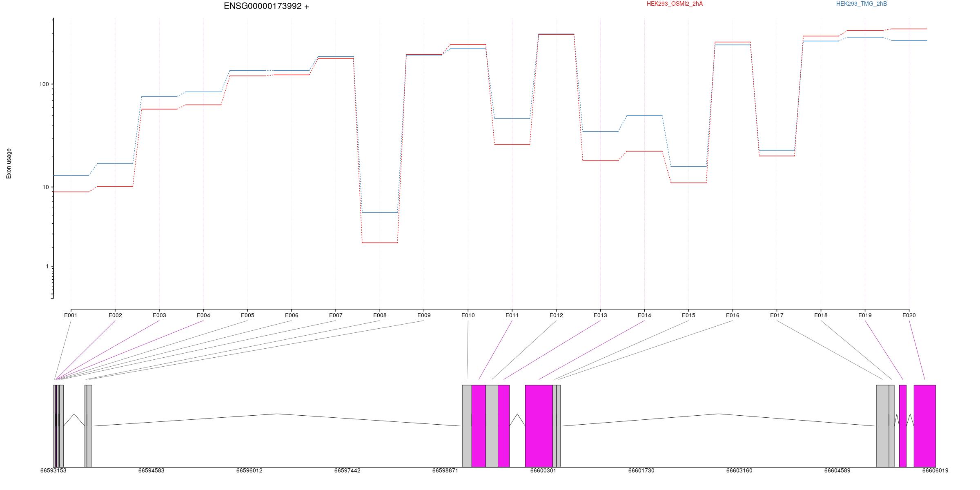The height and width of the screenshot is (490, 980).
Task: Click exon label E006
Action: pos(292,315)
